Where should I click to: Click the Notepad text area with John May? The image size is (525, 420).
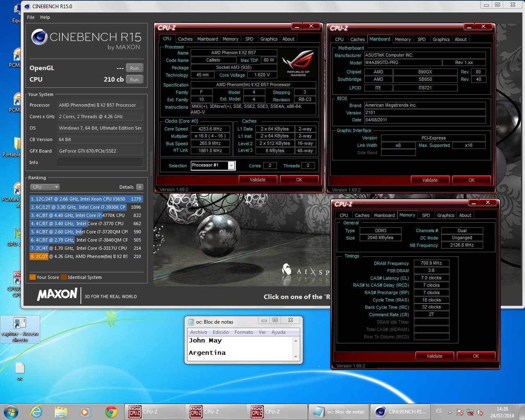(240, 349)
